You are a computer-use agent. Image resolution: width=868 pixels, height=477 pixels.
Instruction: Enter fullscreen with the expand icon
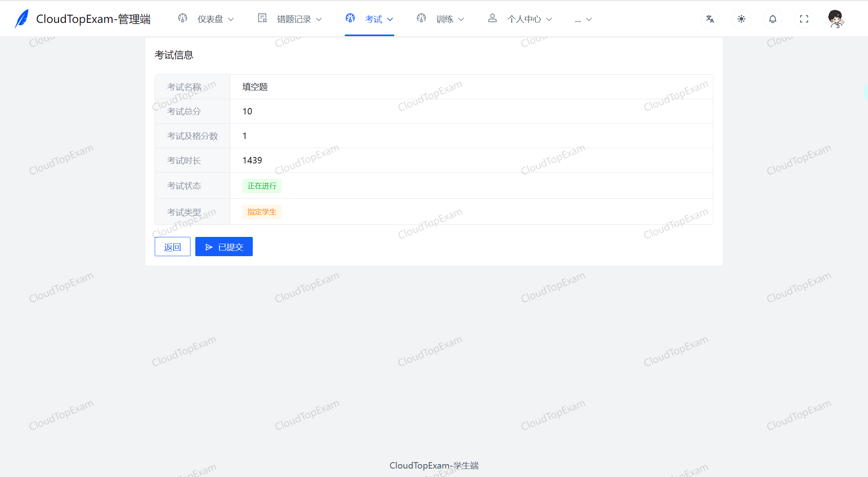pyautogui.click(x=804, y=18)
